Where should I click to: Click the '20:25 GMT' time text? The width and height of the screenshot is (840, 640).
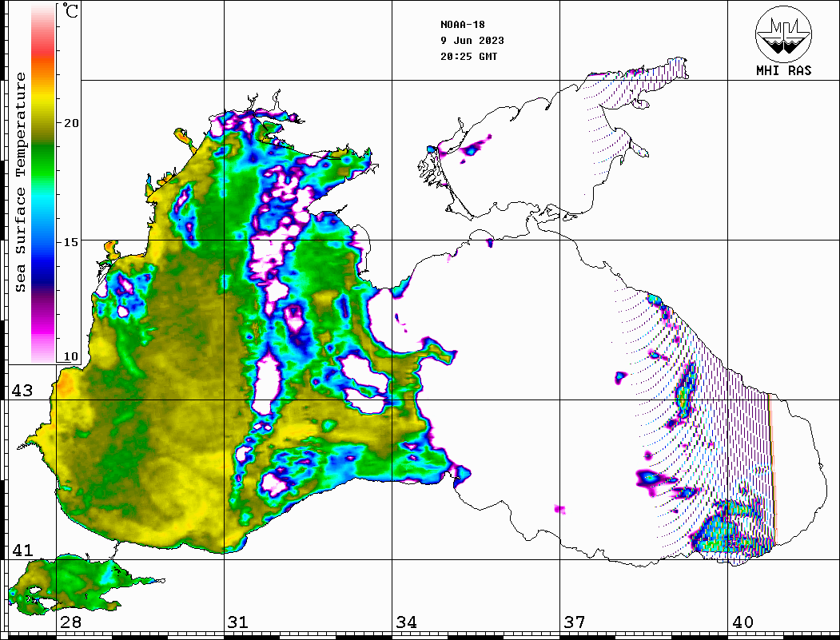468,57
